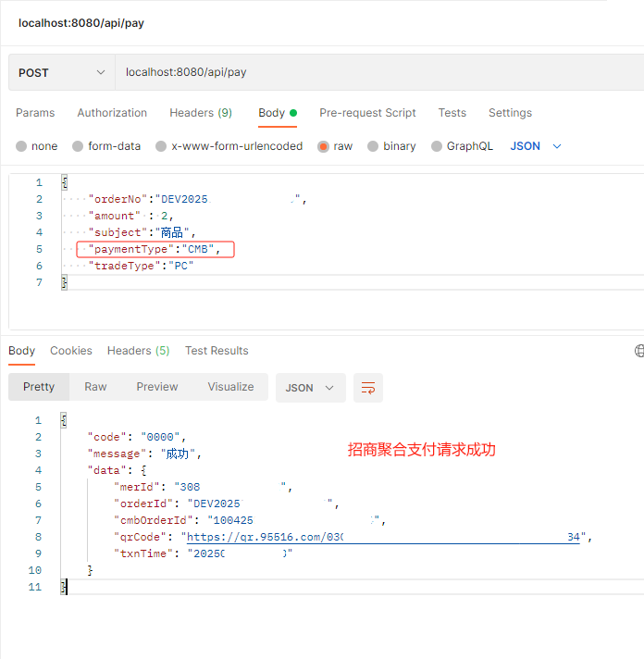Screen dimensions: 644x659
Task: Show the Raw response view
Action: pyautogui.click(x=95, y=387)
